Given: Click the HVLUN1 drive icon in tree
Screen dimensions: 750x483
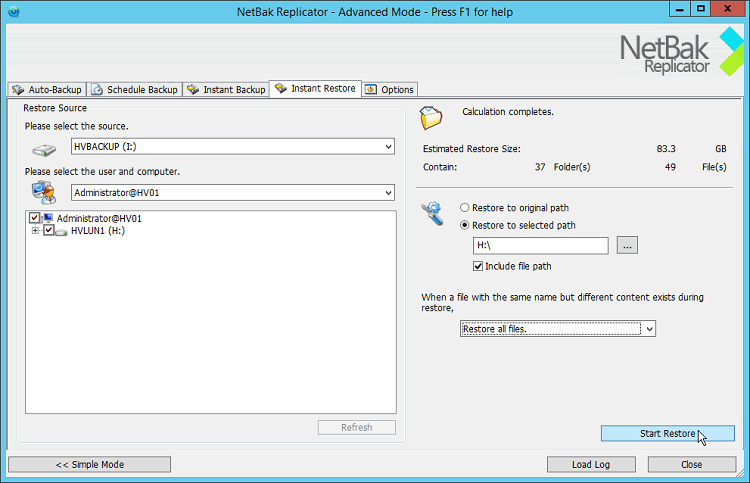Looking at the screenshot, I should [x=62, y=231].
